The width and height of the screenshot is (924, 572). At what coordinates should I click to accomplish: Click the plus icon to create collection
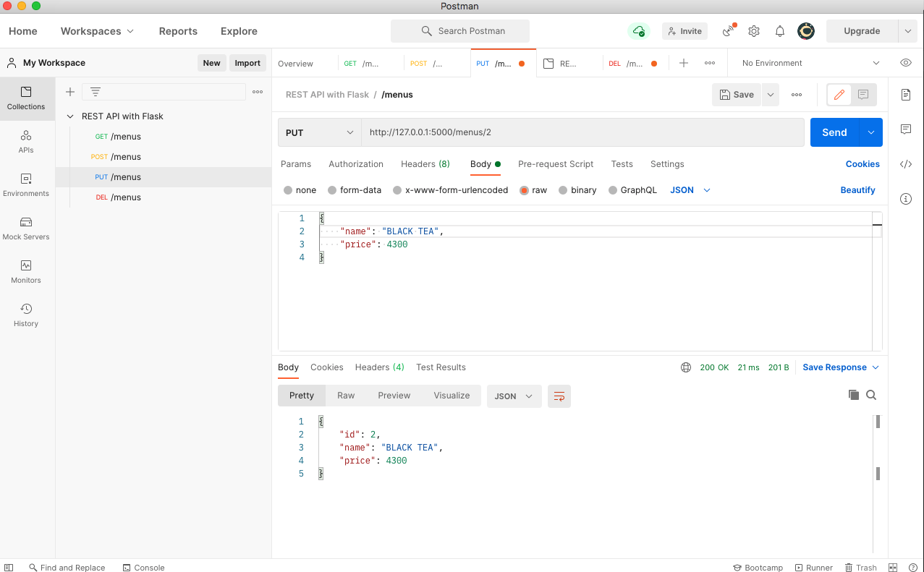click(x=70, y=92)
